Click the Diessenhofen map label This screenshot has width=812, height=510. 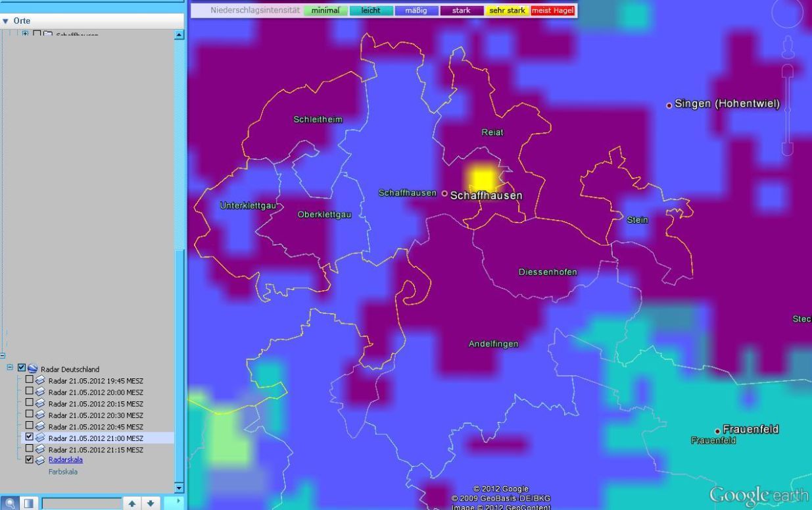click(548, 272)
